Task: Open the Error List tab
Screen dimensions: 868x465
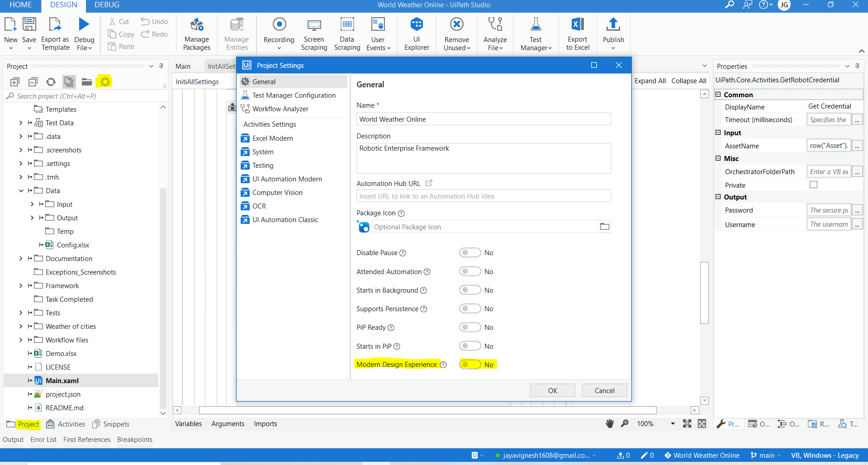Action: (43, 440)
